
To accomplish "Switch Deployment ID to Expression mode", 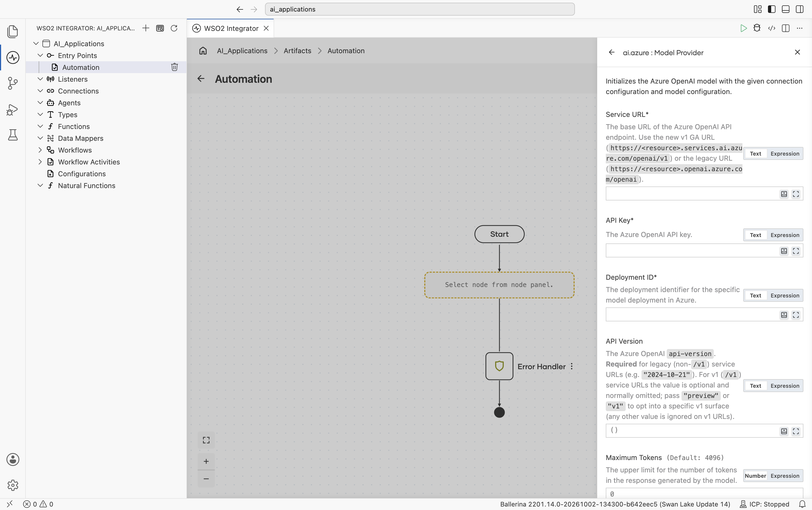I will coord(785,296).
